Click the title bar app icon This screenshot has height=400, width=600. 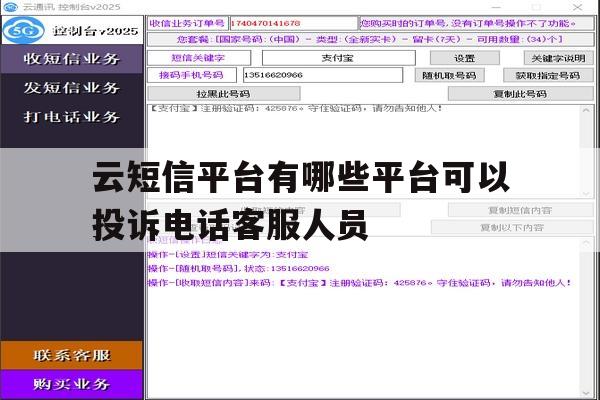point(10,7)
